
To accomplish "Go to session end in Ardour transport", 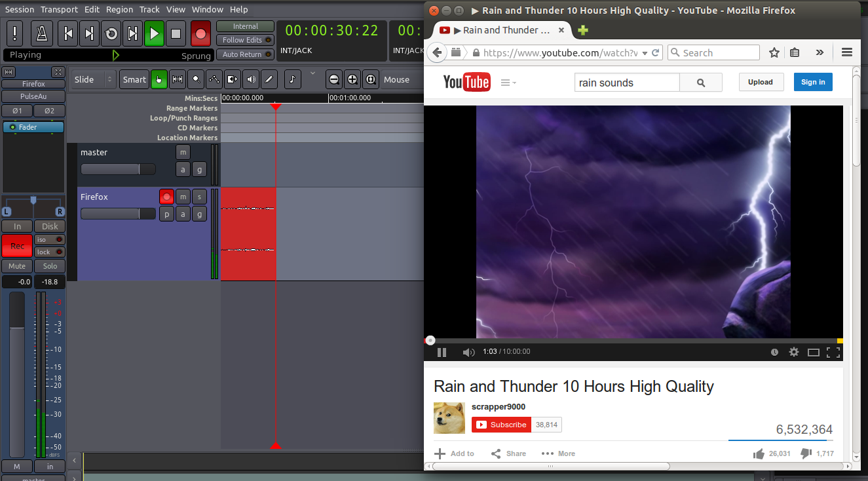I will (x=90, y=33).
